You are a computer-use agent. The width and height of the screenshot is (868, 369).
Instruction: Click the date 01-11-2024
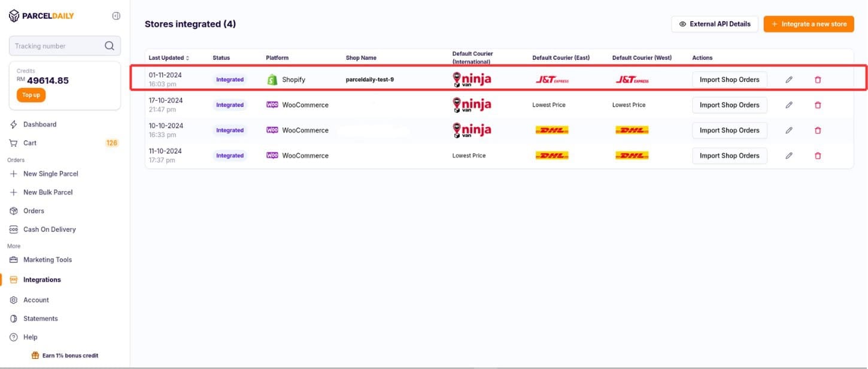(x=166, y=75)
